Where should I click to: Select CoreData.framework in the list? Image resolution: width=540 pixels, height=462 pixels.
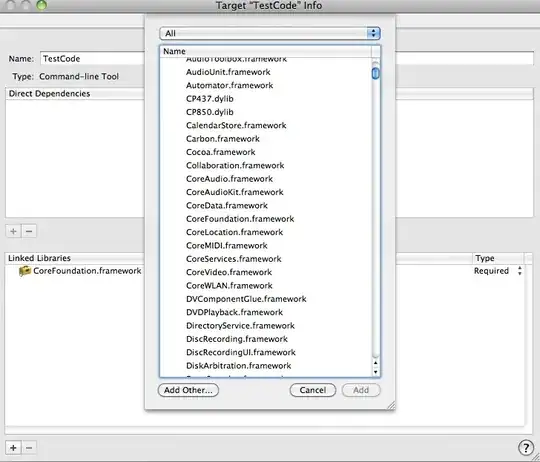pyautogui.click(x=227, y=206)
